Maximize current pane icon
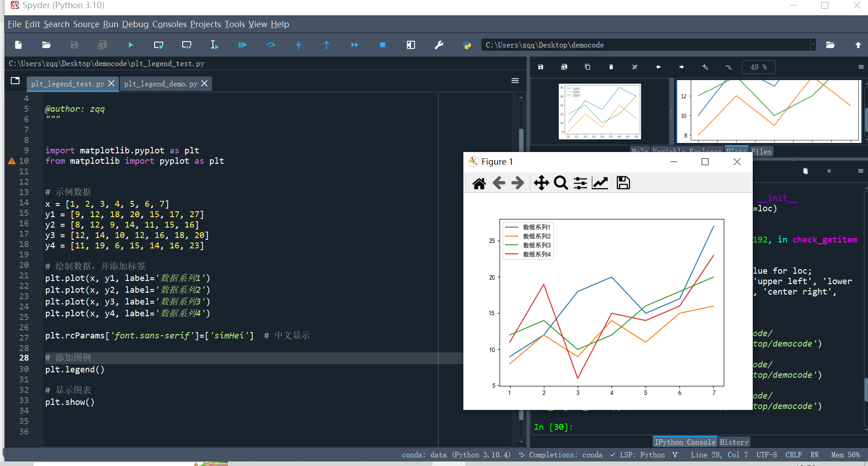The width and height of the screenshot is (868, 466). 411,45
